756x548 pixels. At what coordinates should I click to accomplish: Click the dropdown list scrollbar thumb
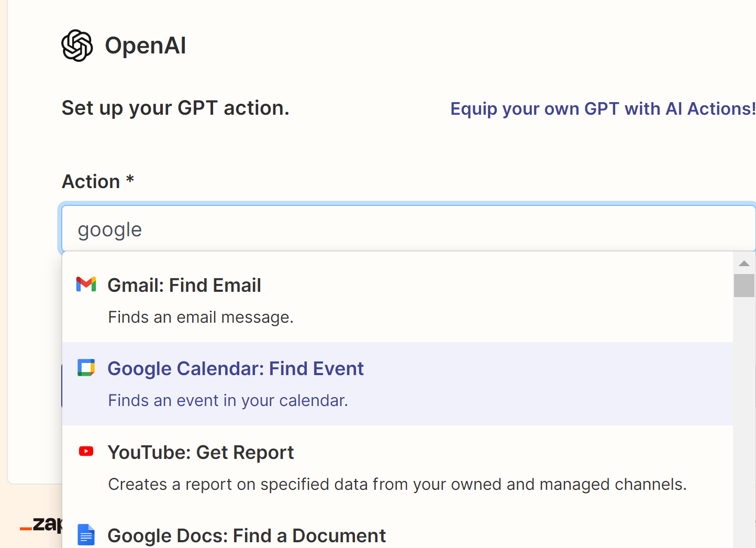744,286
